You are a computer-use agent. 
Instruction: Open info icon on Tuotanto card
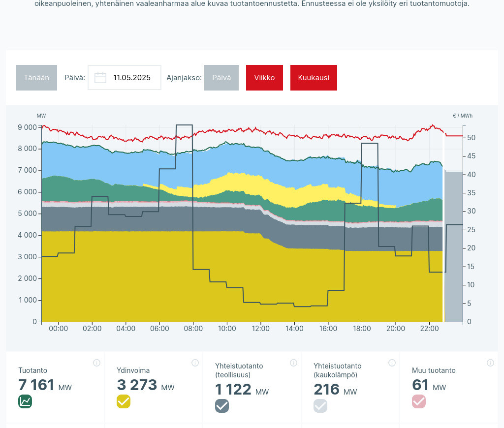(x=96, y=363)
